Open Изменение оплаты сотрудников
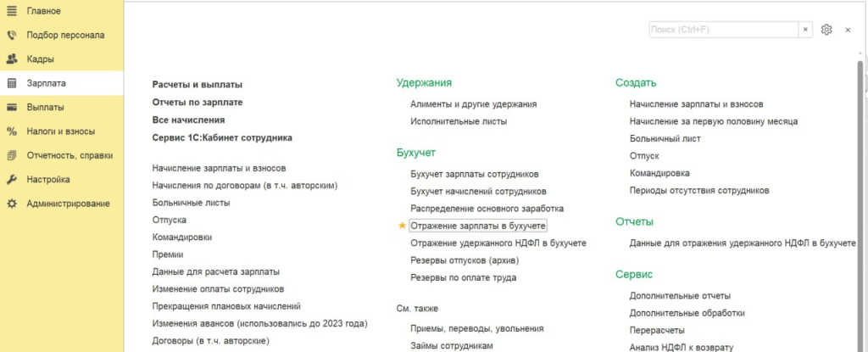 [218, 289]
